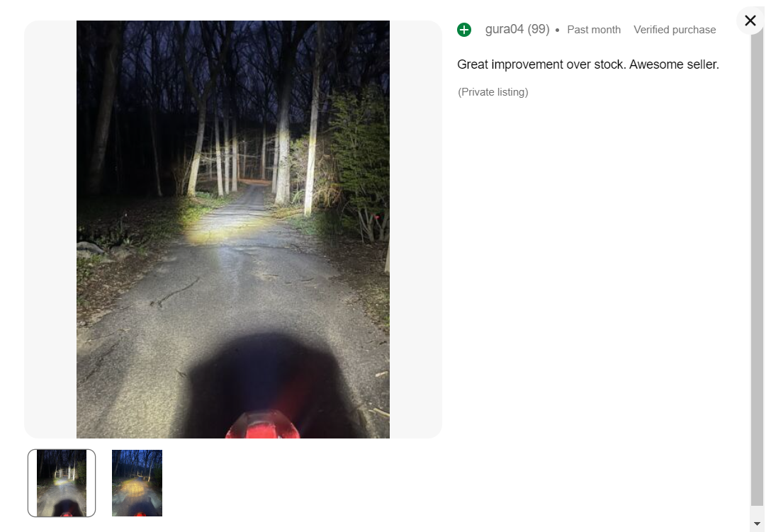Screen dimensions: 771x532
Task: Click the grey margin left of the photo
Action: tap(50, 229)
